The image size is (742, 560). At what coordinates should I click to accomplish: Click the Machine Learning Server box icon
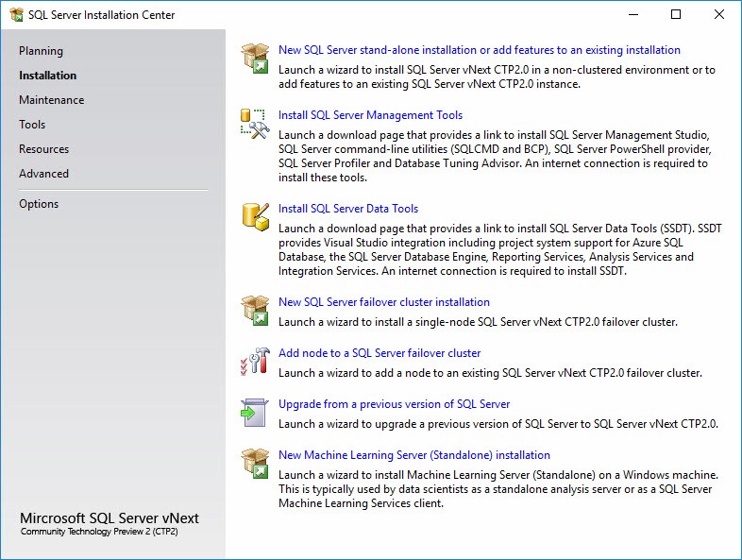point(255,463)
